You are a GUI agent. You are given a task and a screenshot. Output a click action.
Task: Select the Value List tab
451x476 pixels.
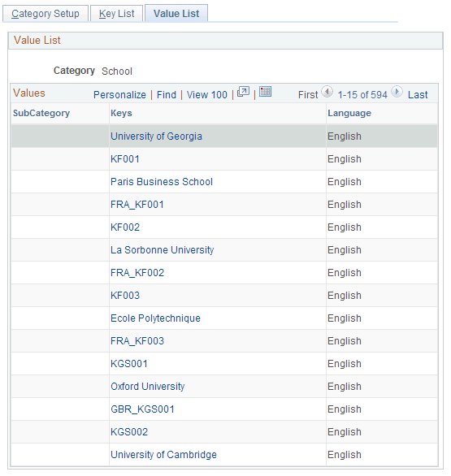[176, 14]
